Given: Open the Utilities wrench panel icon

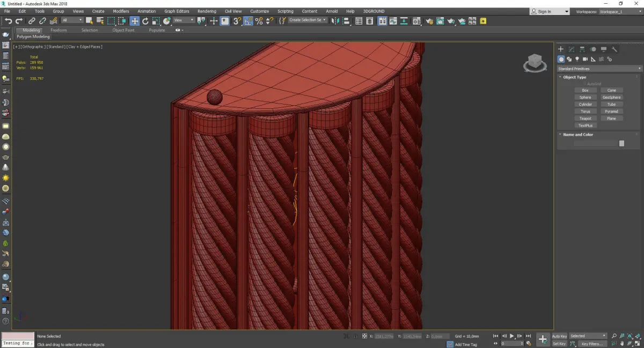Looking at the screenshot, I should [x=614, y=49].
